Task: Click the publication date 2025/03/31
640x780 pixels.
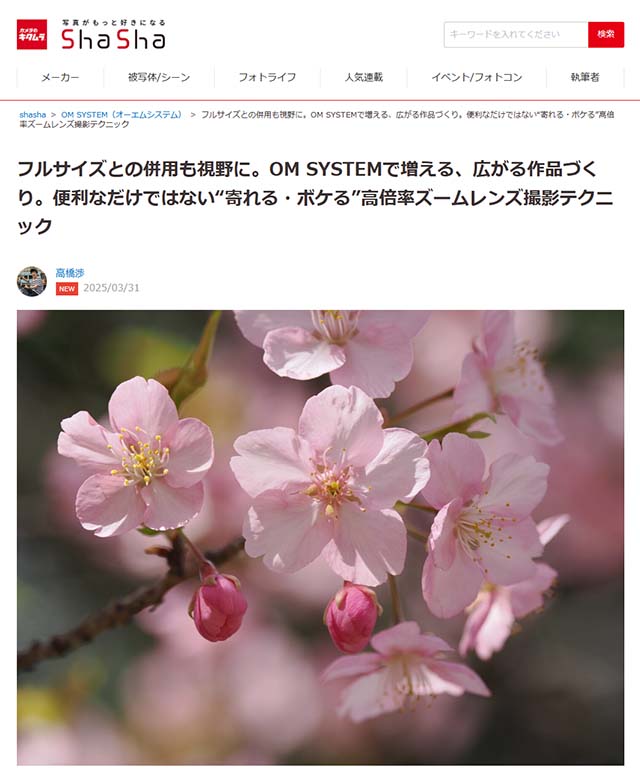Action: [x=111, y=288]
